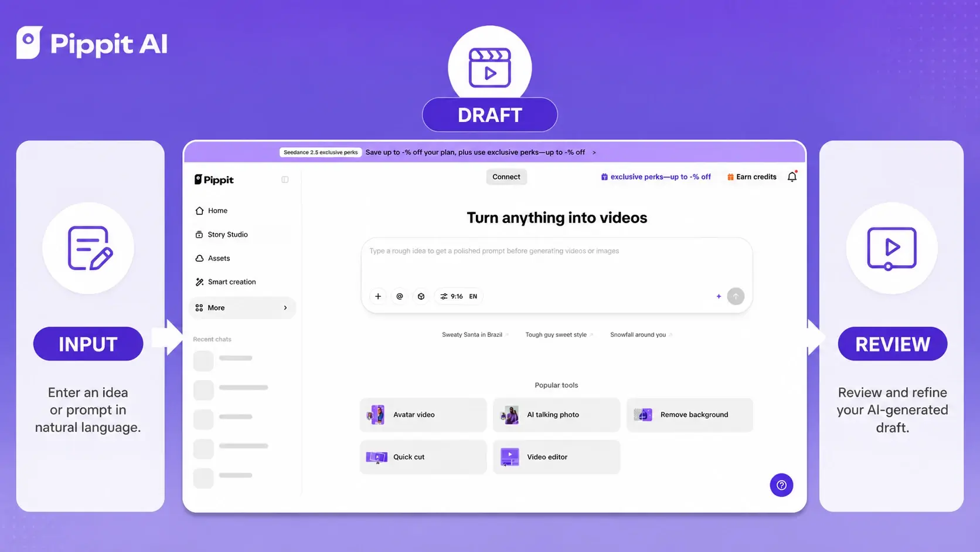The height and width of the screenshot is (552, 980).
Task: Click the cube model icon
Action: tap(421, 297)
